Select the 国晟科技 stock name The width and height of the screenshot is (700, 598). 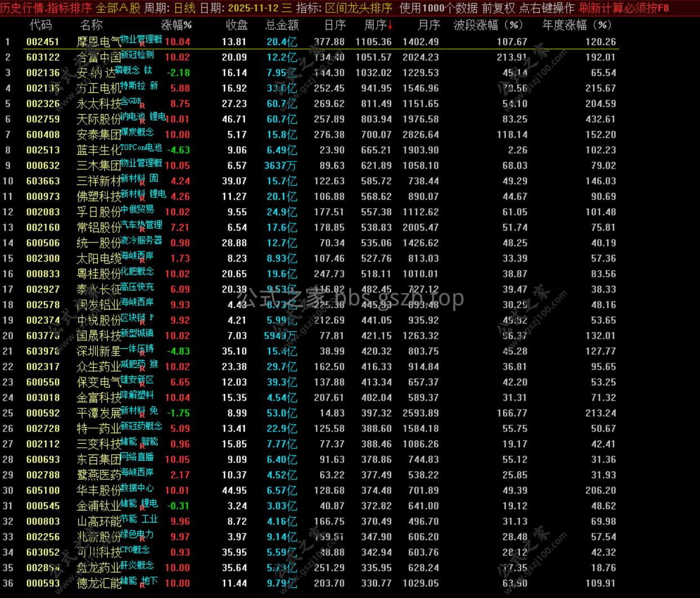98,336
